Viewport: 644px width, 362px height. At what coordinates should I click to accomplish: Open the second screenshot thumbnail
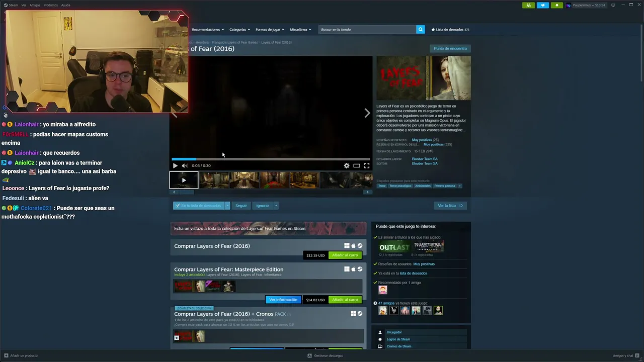click(245, 180)
